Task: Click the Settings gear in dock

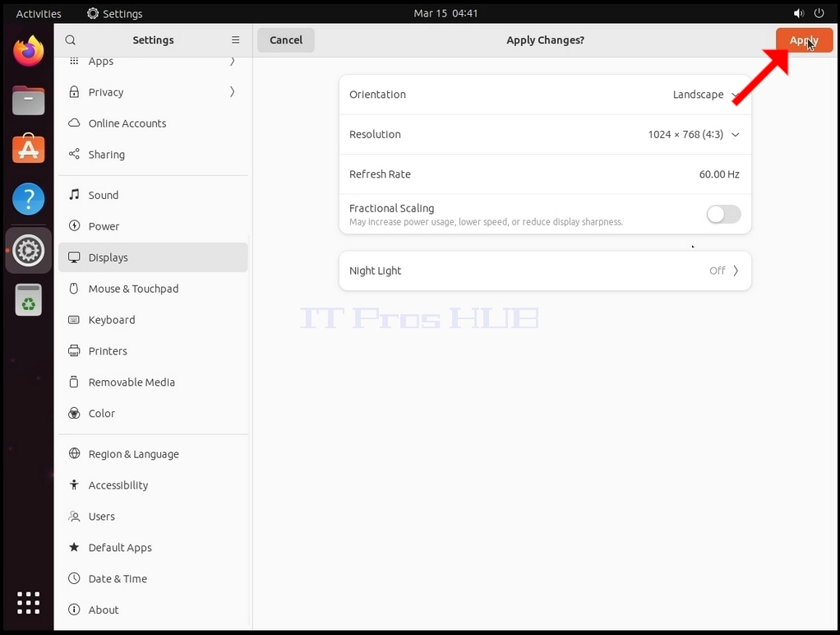Action: pos(29,250)
